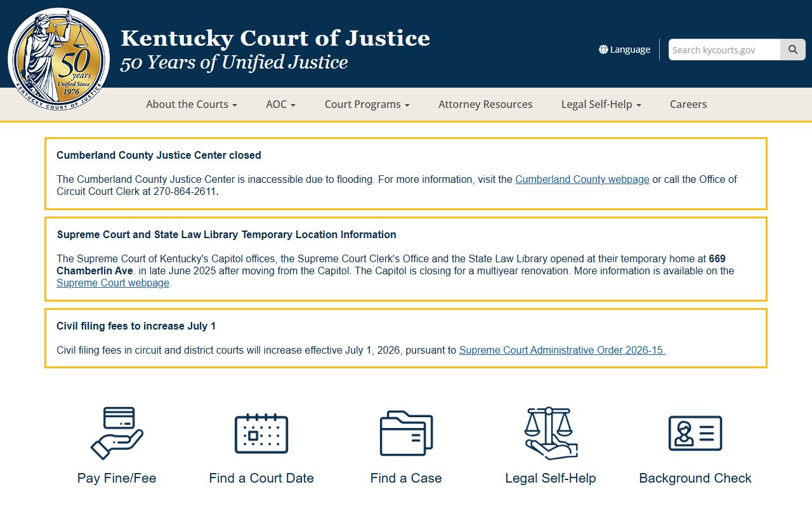Open Supreme Court Administrative Order 2026-15 link

[562, 350]
